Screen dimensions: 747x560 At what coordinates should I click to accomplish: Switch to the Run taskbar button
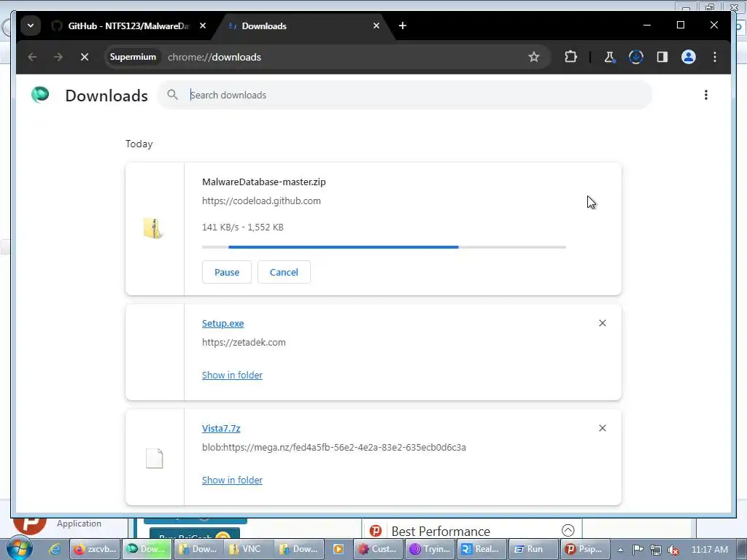click(x=533, y=549)
